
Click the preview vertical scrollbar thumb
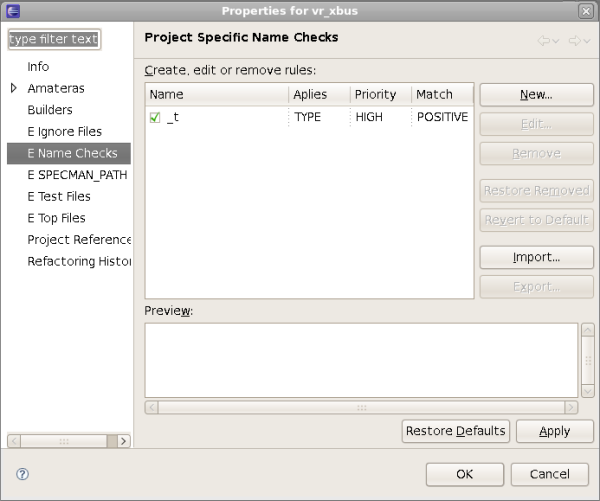point(588,360)
